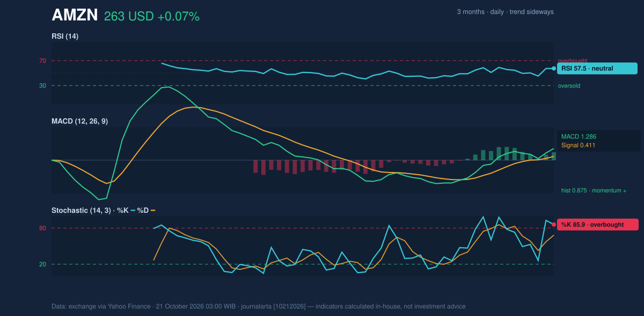
Task: Click the MACD (12, 26, 9) heading
Action: [79, 121]
